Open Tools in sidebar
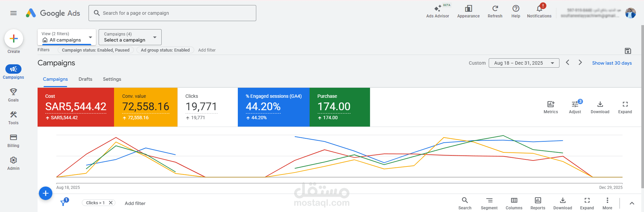The width and height of the screenshot is (644, 212). (13, 118)
